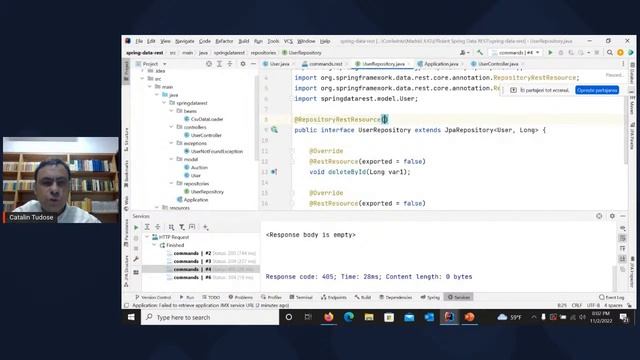Open the run configuration dropdown commands #4
The height and width of the screenshot is (360, 640).
pyautogui.click(x=516, y=53)
